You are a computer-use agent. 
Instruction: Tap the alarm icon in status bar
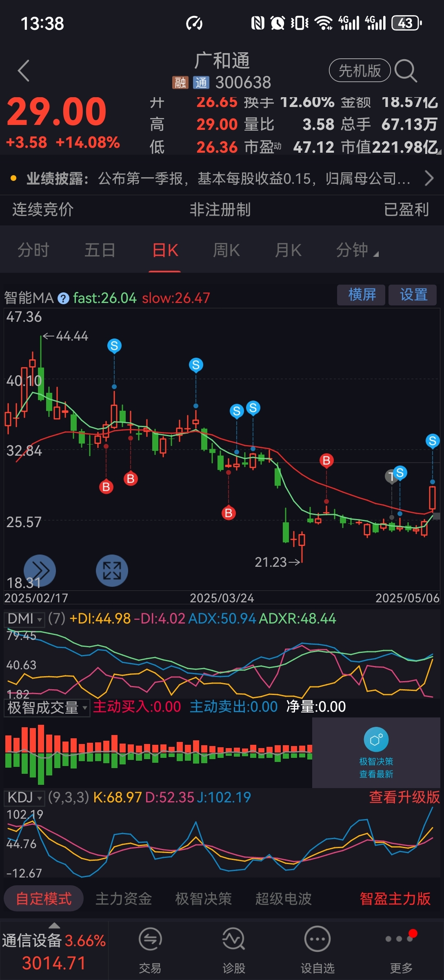point(277,23)
